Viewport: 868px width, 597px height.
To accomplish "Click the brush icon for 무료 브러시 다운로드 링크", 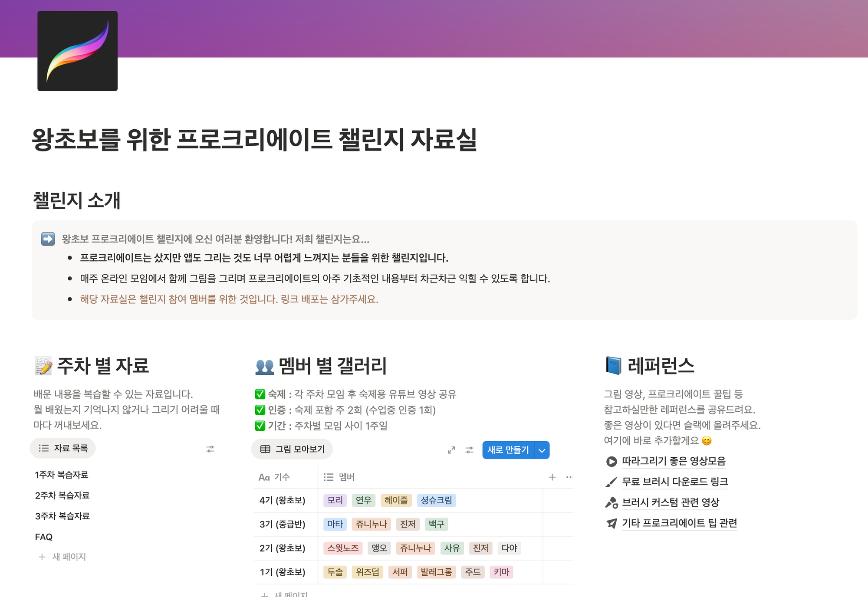I will click(x=611, y=482).
